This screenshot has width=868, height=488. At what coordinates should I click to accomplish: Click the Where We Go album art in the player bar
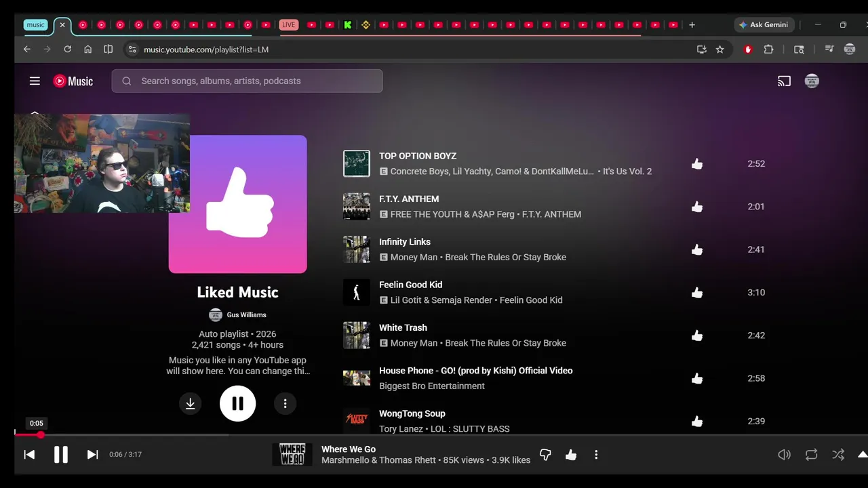click(x=293, y=455)
